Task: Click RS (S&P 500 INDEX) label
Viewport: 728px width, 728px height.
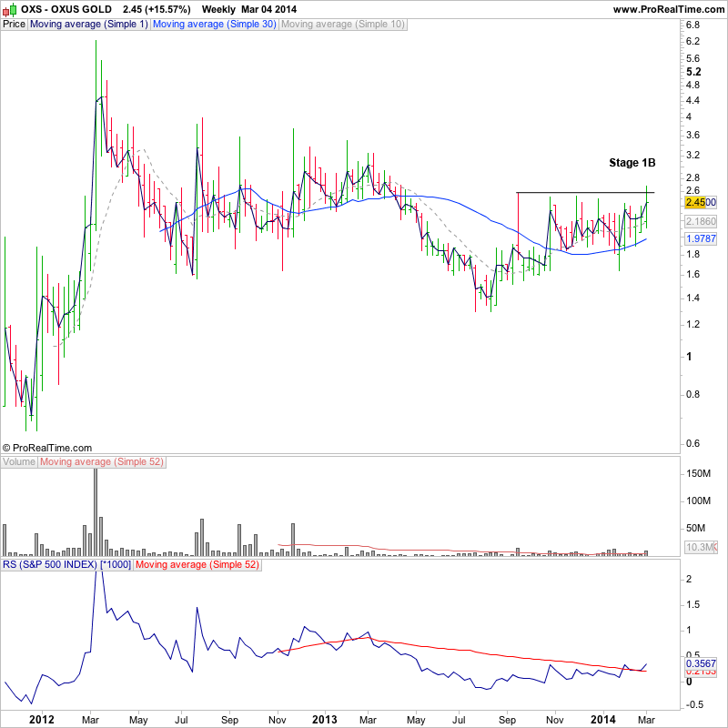Action: [x=66, y=565]
